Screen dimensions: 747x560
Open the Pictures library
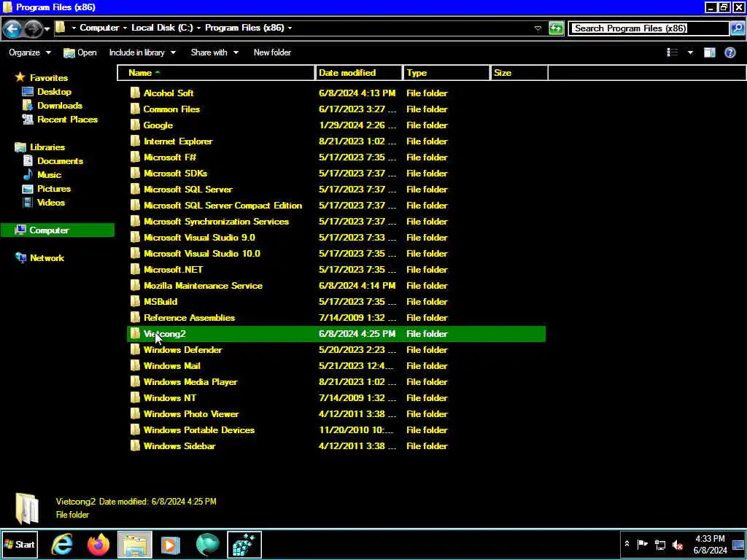pos(54,189)
